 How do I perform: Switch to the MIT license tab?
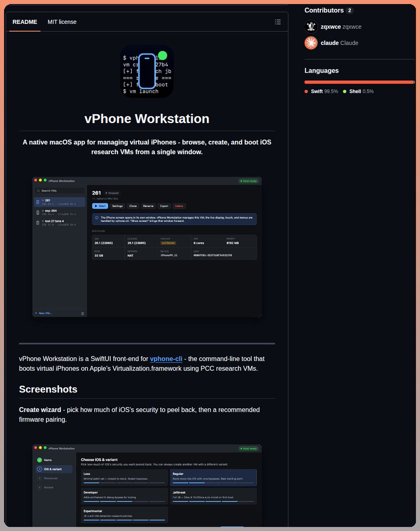pyautogui.click(x=62, y=22)
